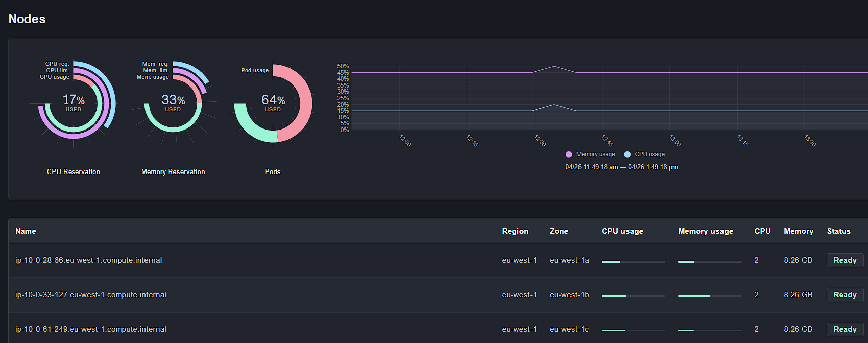Viewport: 868px width, 343px height.
Task: Click the CPU Reservation donut chart center
Action: click(74, 103)
